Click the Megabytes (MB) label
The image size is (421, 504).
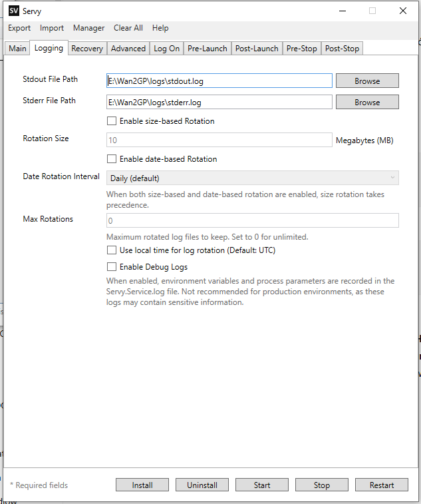(364, 140)
